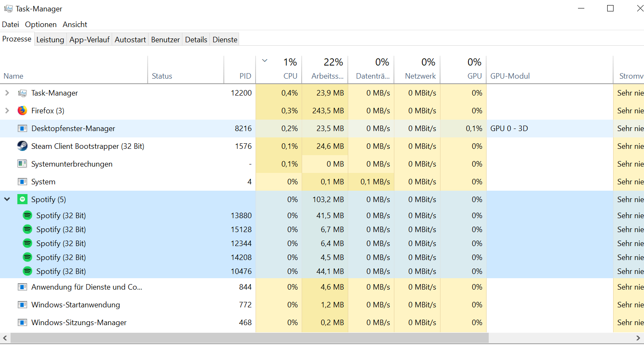Select the Desktopfenster-Manager row name
This screenshot has height=345, width=644.
73,129
